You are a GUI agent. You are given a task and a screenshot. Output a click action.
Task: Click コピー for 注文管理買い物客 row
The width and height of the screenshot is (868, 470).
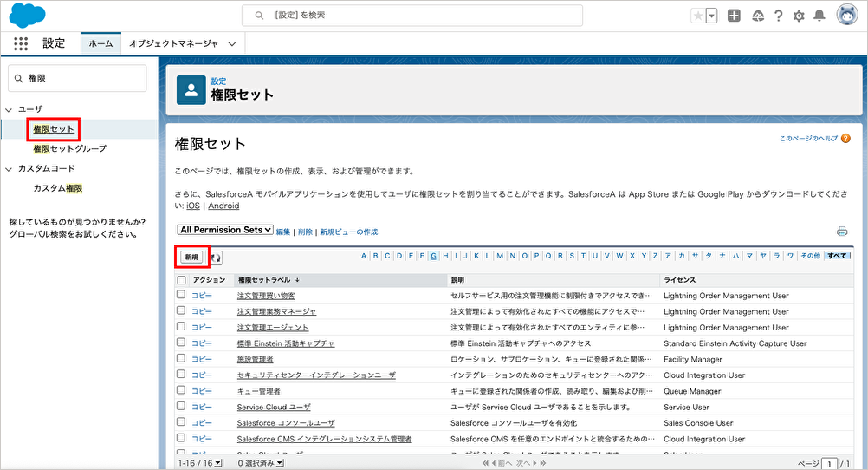tap(202, 296)
